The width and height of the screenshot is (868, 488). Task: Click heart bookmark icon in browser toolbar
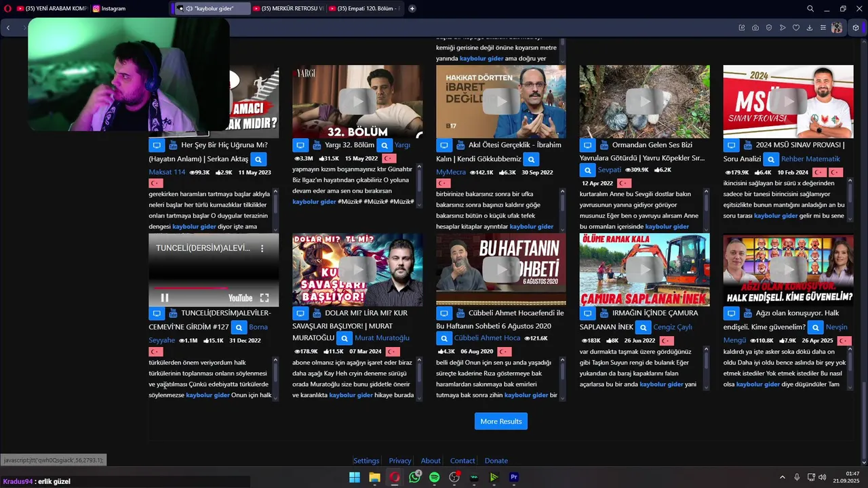796,28
